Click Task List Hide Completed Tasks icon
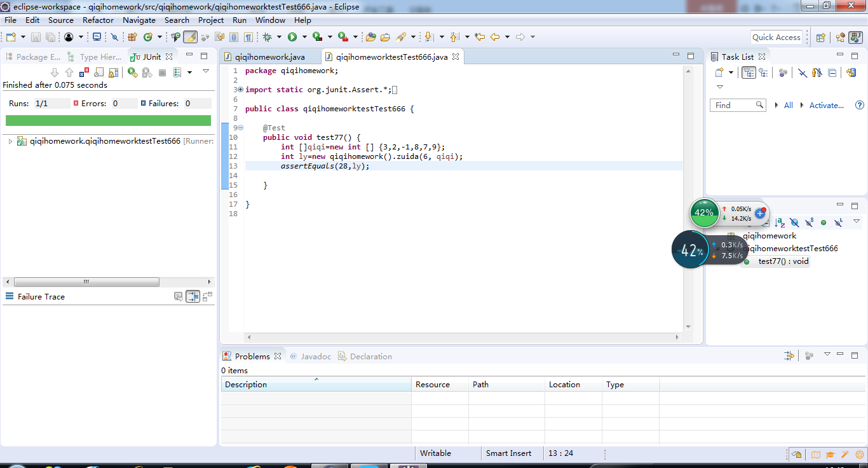 (x=803, y=72)
